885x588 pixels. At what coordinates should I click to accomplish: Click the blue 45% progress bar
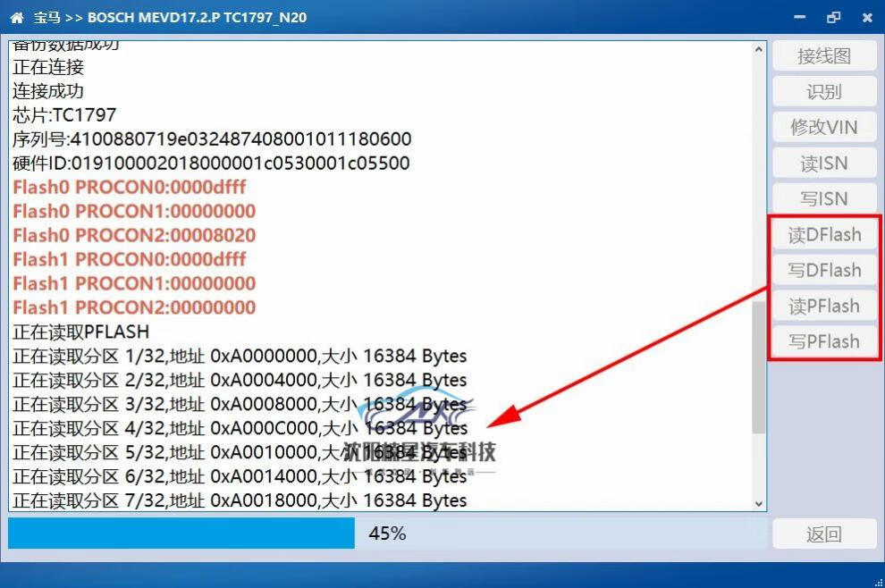181,533
